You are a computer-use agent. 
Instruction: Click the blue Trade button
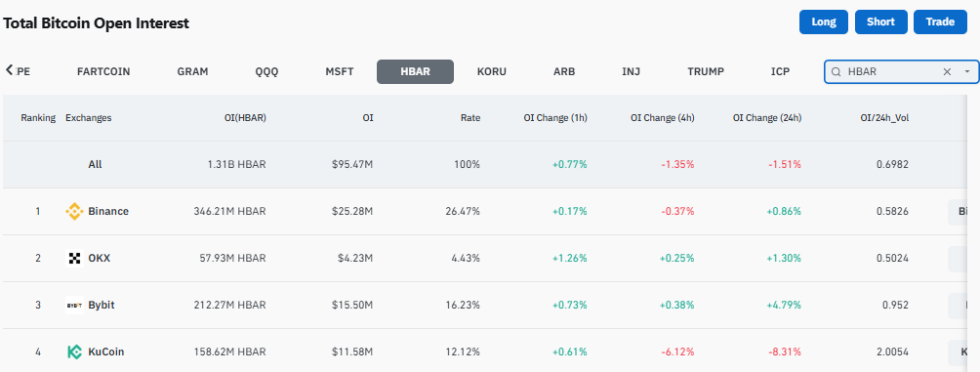940,21
